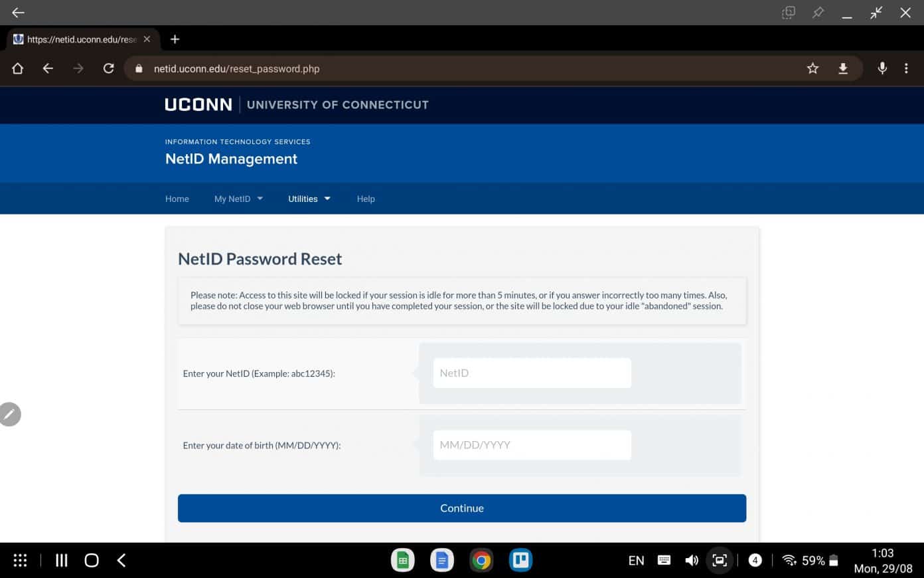
Task: View site security info via the lock
Action: point(138,68)
